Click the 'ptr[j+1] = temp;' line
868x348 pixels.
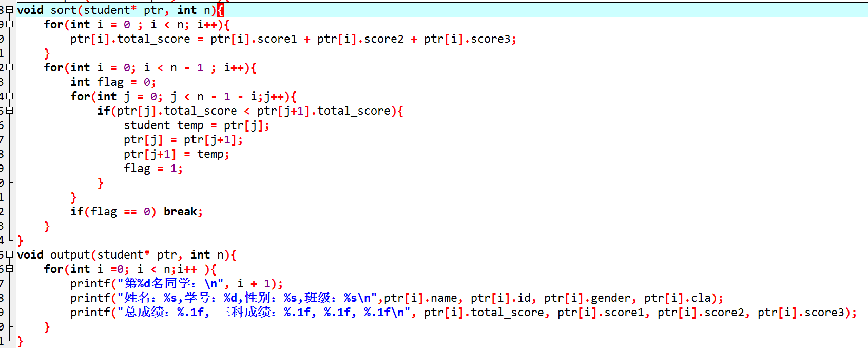click(x=177, y=154)
